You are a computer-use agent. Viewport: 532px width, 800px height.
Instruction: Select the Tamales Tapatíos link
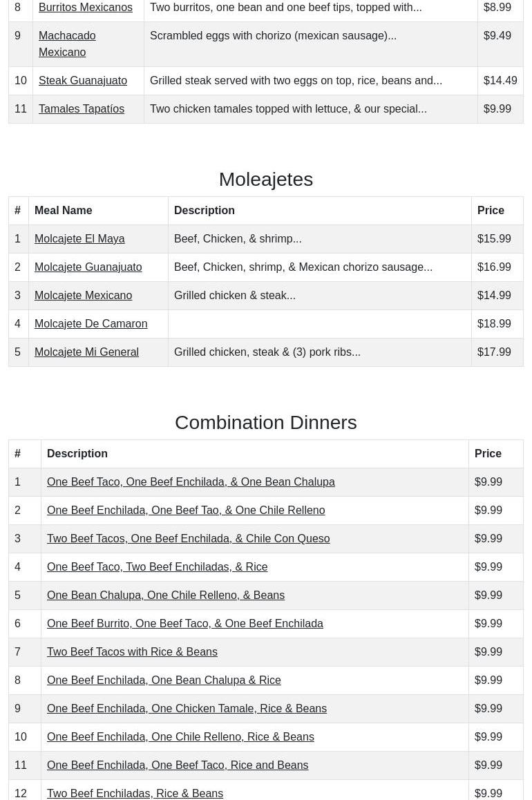tap(81, 108)
